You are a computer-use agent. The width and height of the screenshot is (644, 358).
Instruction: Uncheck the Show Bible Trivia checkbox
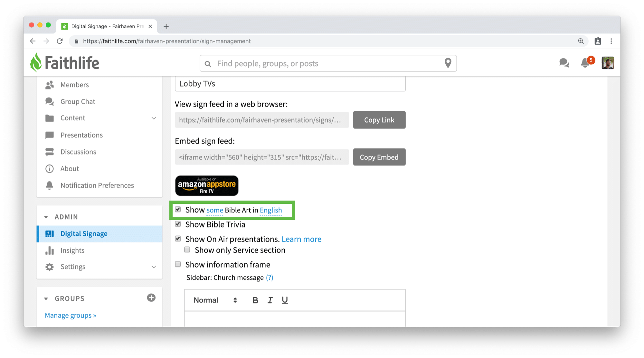click(x=178, y=224)
